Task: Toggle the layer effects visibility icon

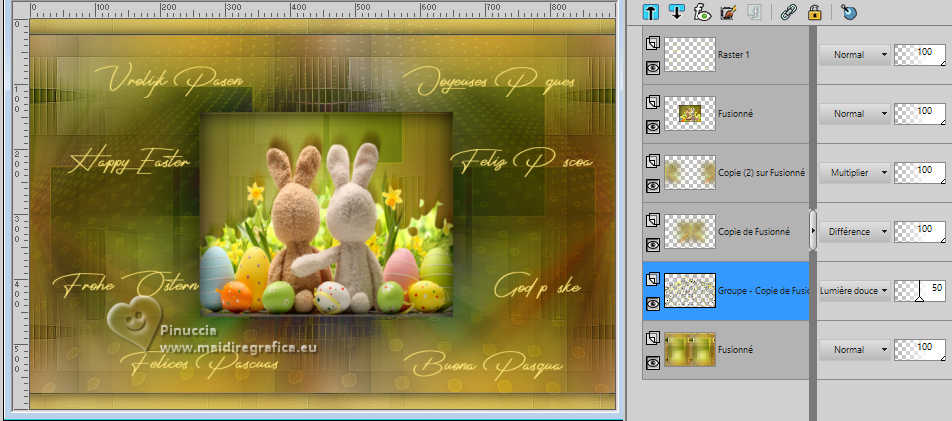Action: tap(702, 12)
